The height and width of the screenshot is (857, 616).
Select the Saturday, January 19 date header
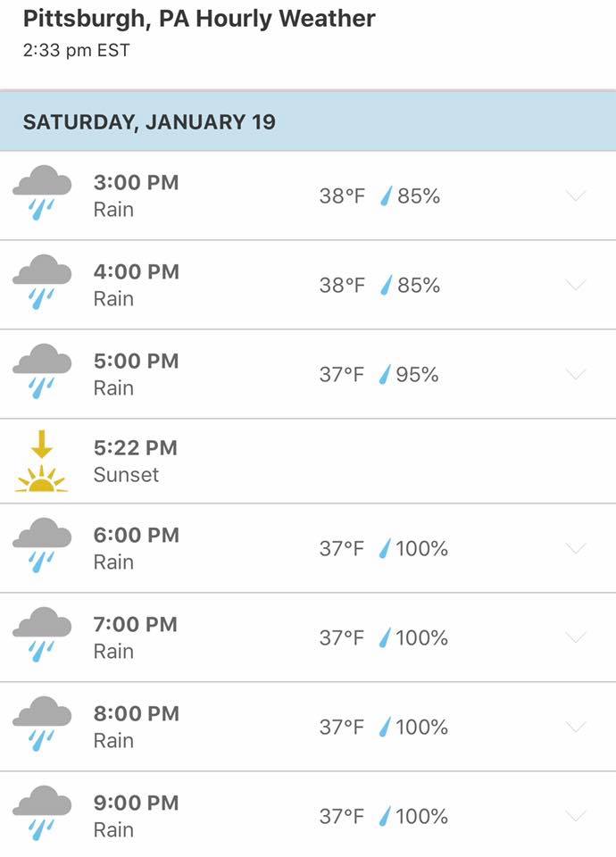tap(149, 122)
